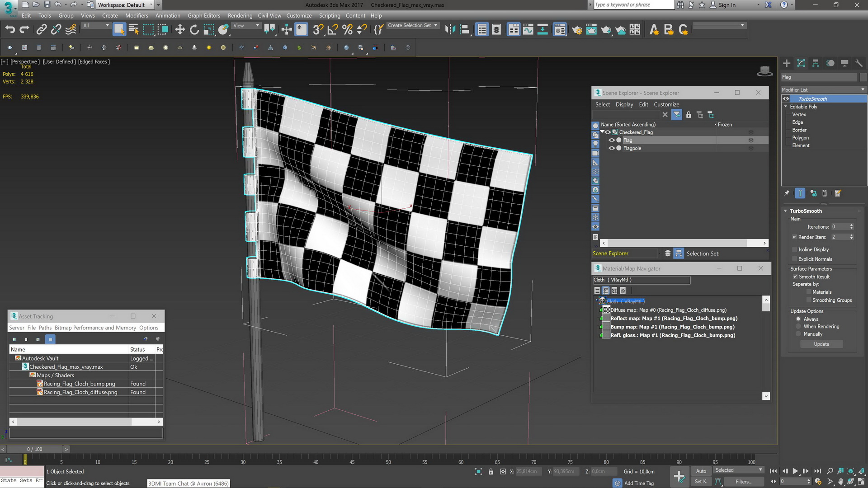Open the Create panel plus icon
Image resolution: width=868 pixels, height=488 pixels.
pos(787,63)
